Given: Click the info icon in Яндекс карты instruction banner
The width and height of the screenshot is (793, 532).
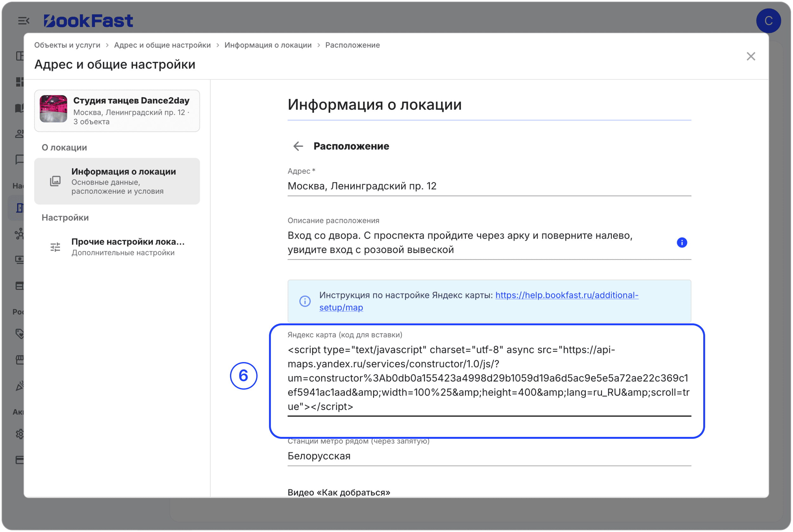Looking at the screenshot, I should click(x=305, y=301).
